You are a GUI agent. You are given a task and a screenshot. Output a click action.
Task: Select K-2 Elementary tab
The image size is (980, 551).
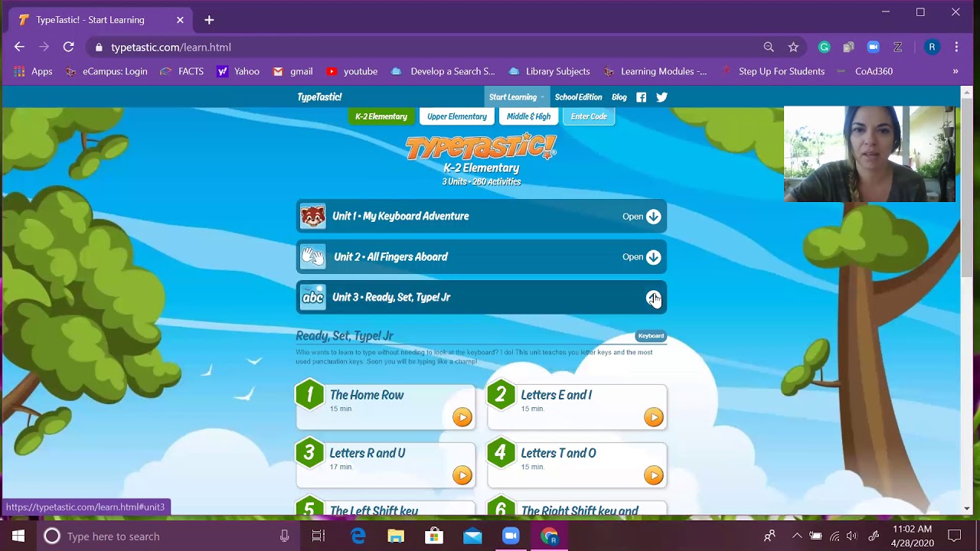[381, 116]
